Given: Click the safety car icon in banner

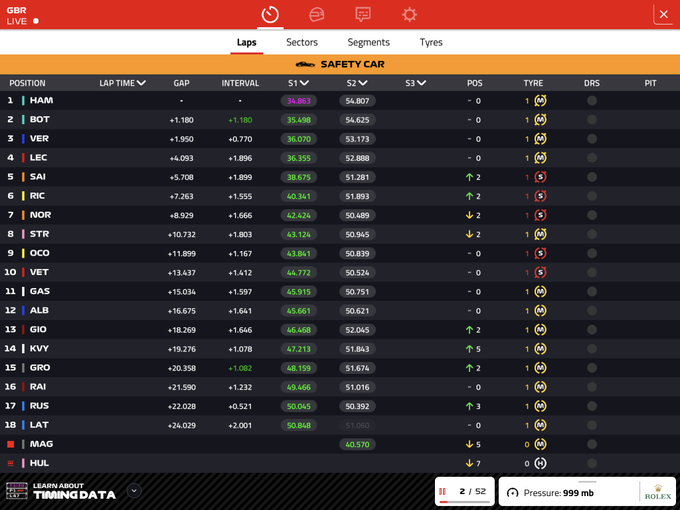Looking at the screenshot, I should 305,65.
